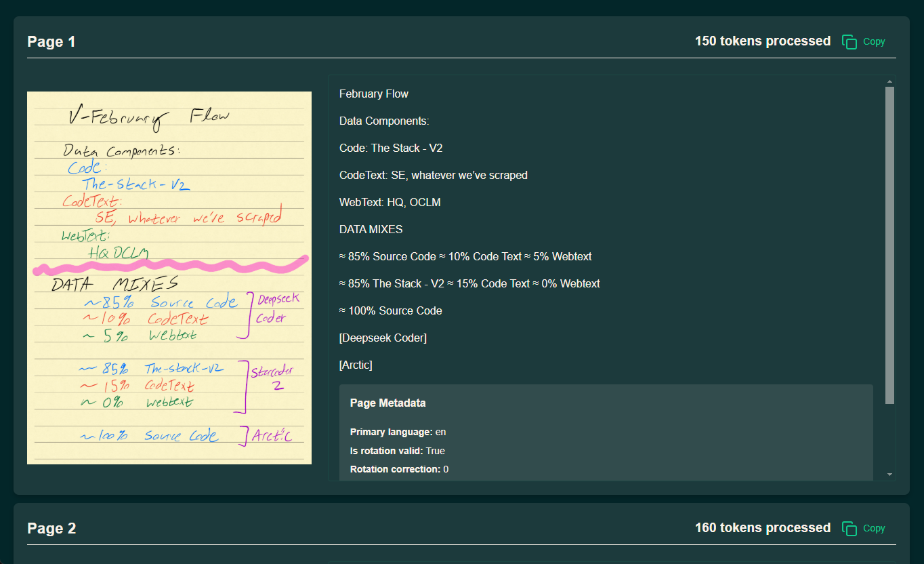Click 'Code: The Stack - V2' line
The image size is (924, 564).
pos(391,148)
